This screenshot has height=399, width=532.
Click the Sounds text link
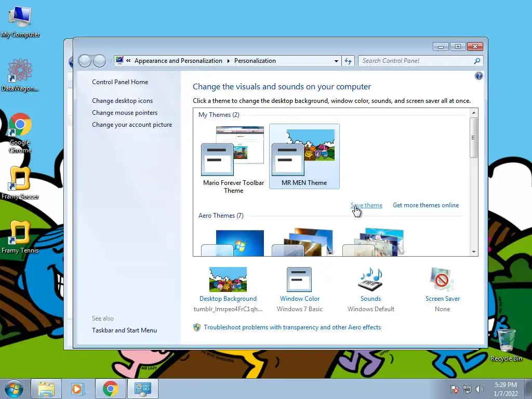point(370,299)
